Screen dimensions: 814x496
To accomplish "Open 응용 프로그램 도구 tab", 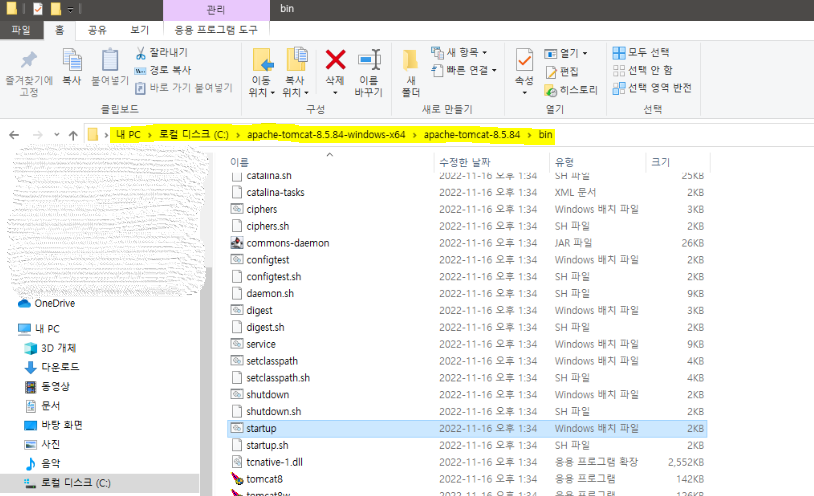I will pyautogui.click(x=216, y=30).
